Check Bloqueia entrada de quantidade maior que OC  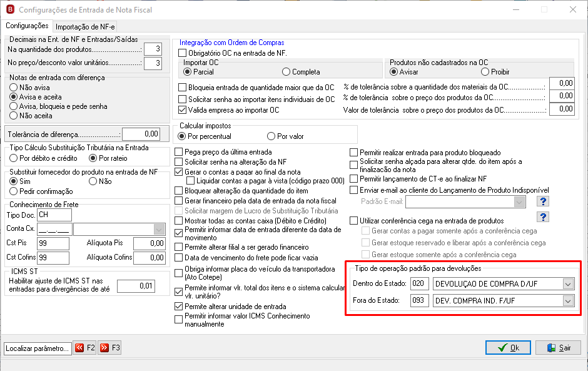click(182, 88)
